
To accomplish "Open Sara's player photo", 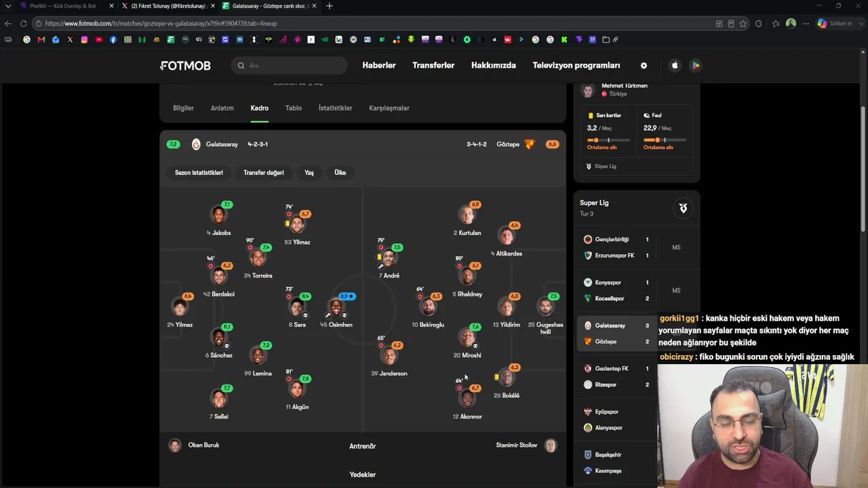I will coord(297,307).
